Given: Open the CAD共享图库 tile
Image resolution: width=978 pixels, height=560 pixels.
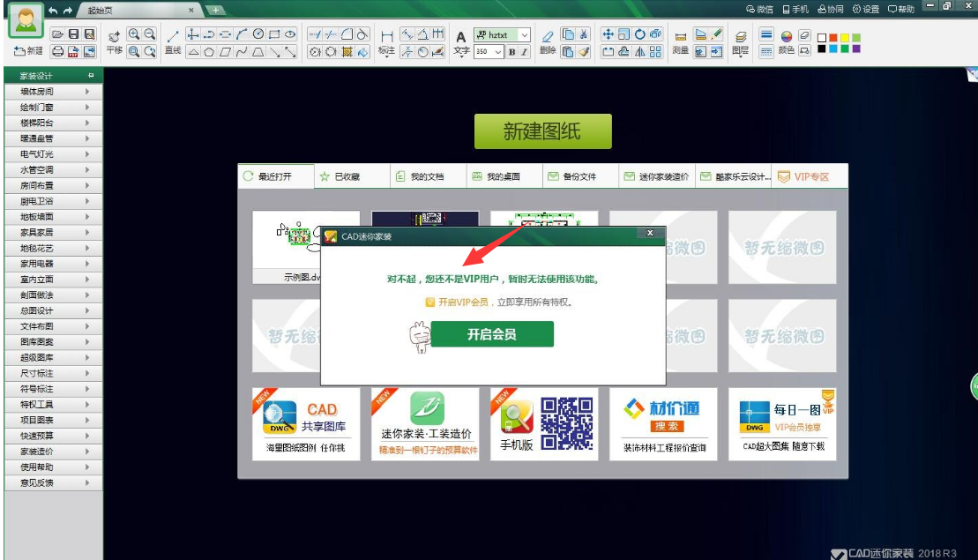Looking at the screenshot, I should (x=306, y=424).
